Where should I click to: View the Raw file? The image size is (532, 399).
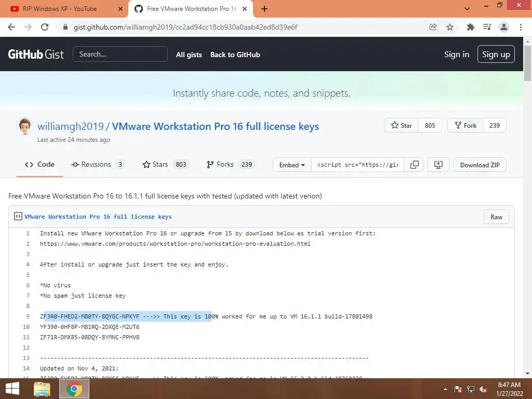(x=496, y=217)
